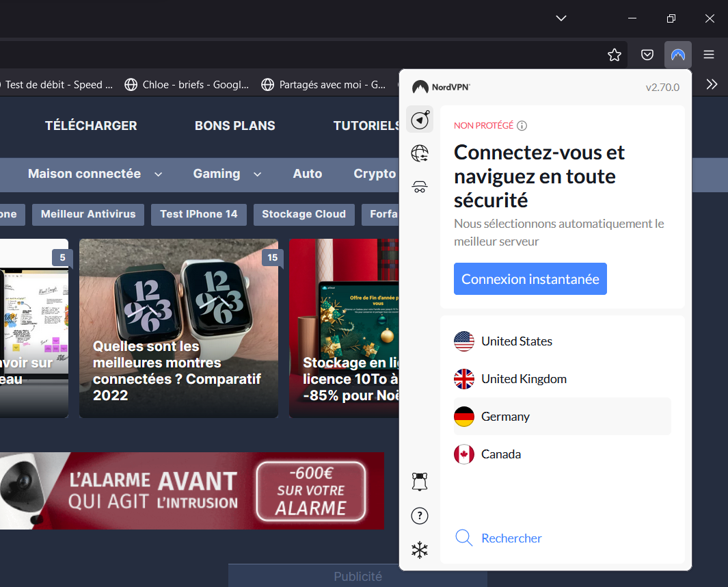This screenshot has height=587, width=728.
Task: Open the Test de débit - Speed bookmark
Action: point(56,85)
